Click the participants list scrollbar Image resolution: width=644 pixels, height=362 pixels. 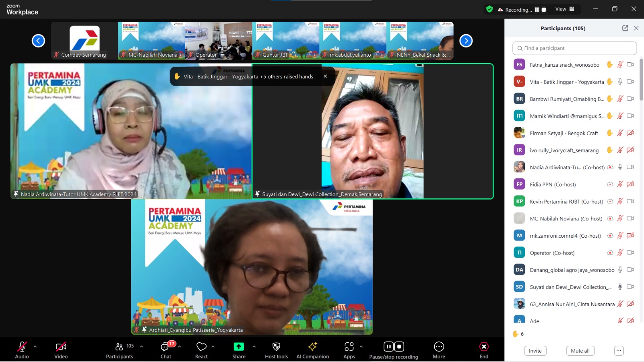click(641, 80)
